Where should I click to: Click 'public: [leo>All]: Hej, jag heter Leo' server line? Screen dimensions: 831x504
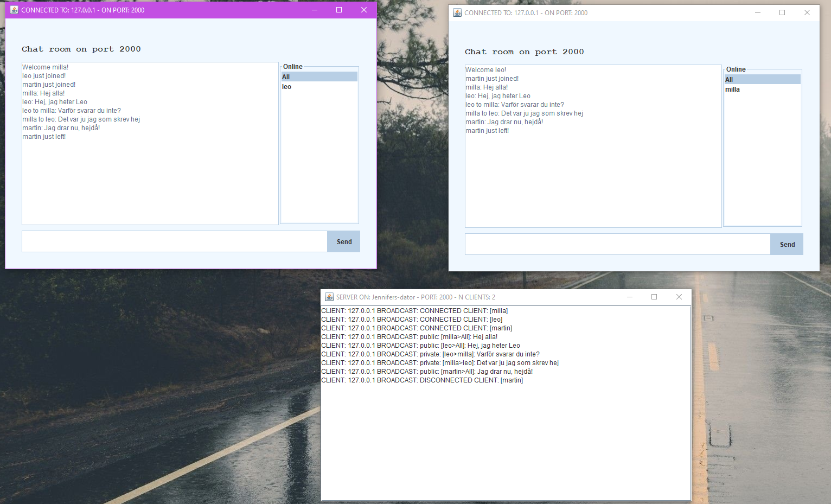(x=421, y=346)
